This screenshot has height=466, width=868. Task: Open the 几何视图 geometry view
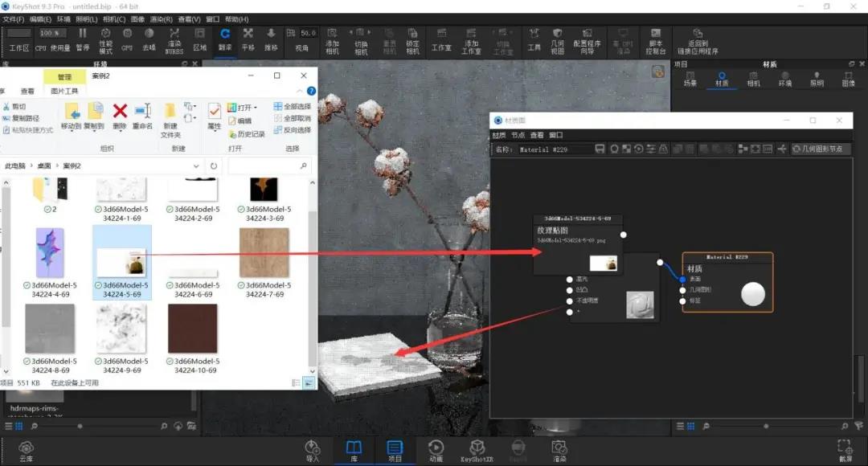tap(558, 41)
